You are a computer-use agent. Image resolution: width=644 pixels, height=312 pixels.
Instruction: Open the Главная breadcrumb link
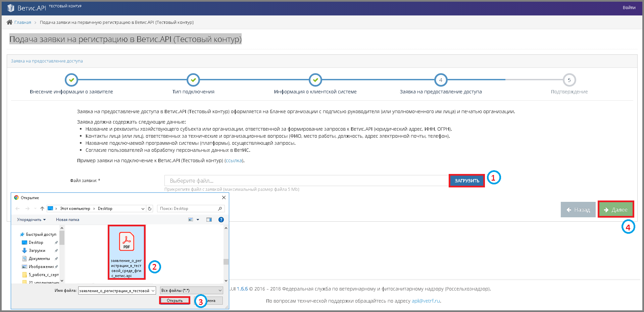tap(23, 23)
